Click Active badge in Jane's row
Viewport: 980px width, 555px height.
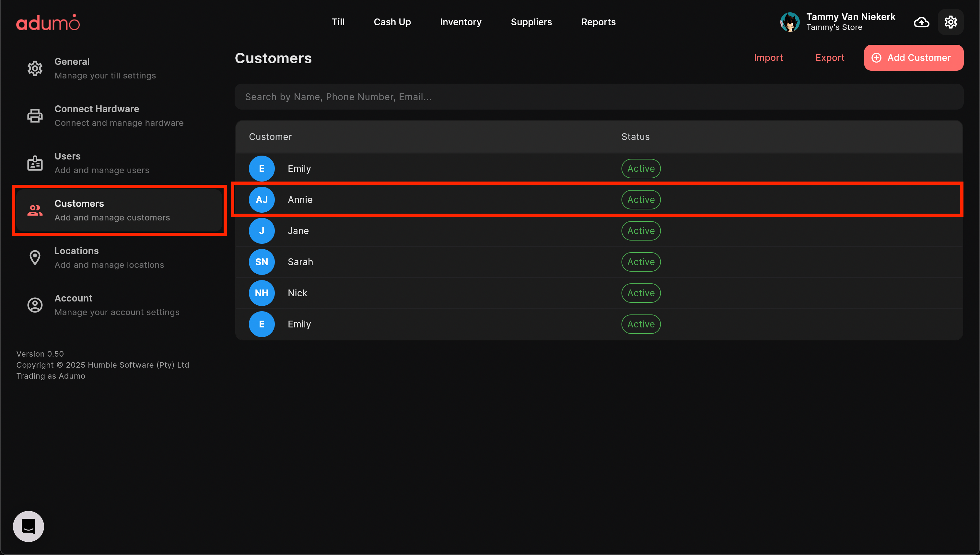click(641, 231)
